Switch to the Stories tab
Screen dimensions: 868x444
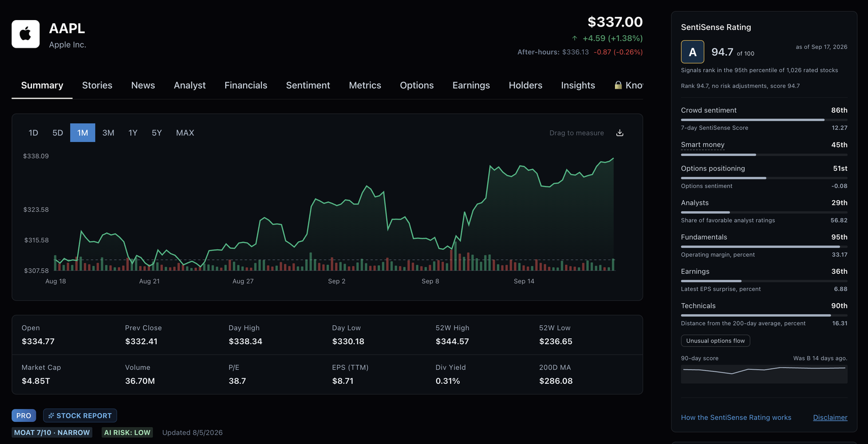coord(97,86)
